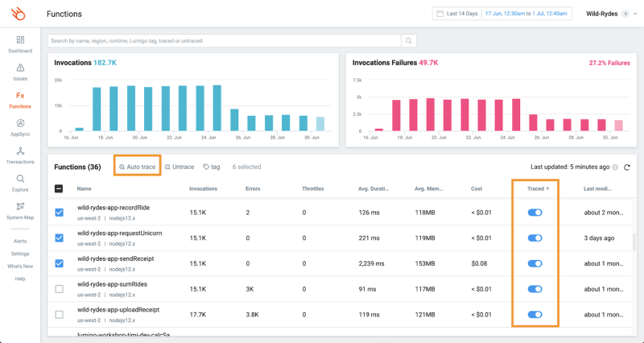Click the $0.08 cost value

coord(479,263)
